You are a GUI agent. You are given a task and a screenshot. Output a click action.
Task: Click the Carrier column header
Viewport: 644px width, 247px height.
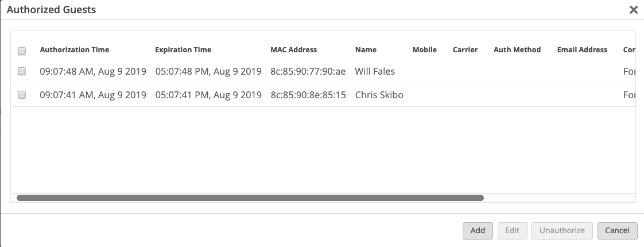(465, 50)
